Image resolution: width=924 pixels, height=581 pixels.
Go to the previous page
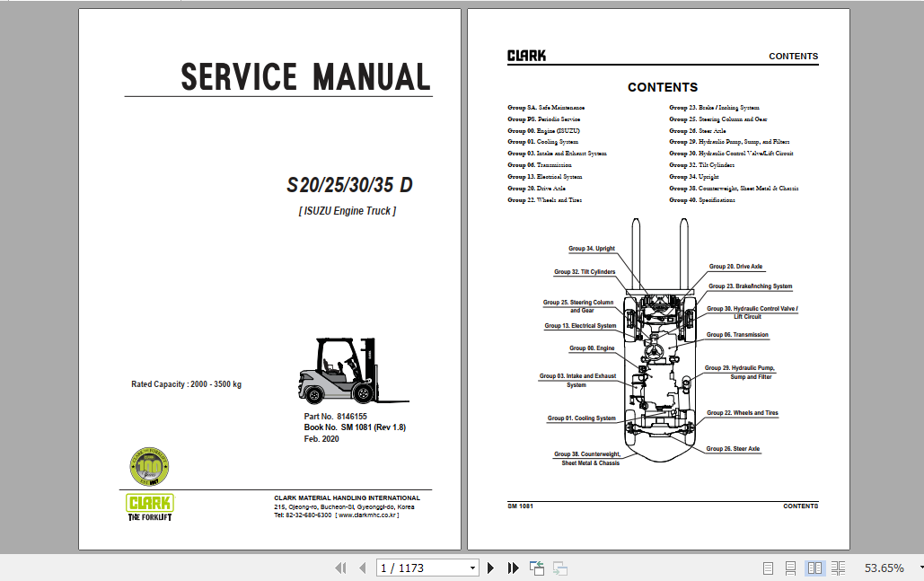coord(363,568)
